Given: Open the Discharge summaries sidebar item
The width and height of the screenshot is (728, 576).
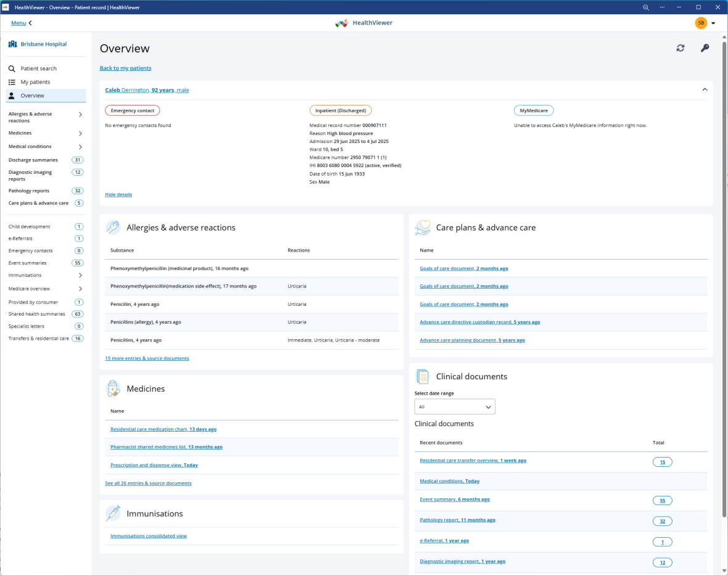Looking at the screenshot, I should click(x=33, y=160).
